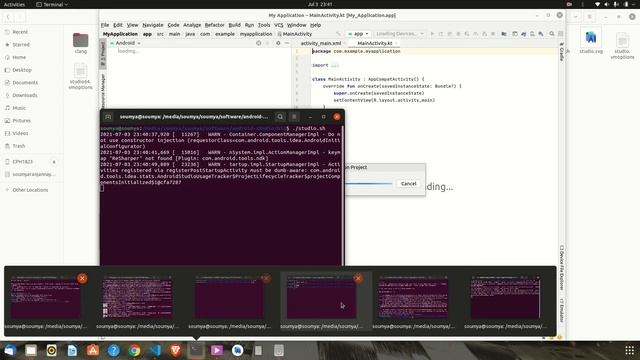Click the MainActivity breadcrumb item
Image resolution: width=640 pixels, height=360 pixels.
point(295,34)
